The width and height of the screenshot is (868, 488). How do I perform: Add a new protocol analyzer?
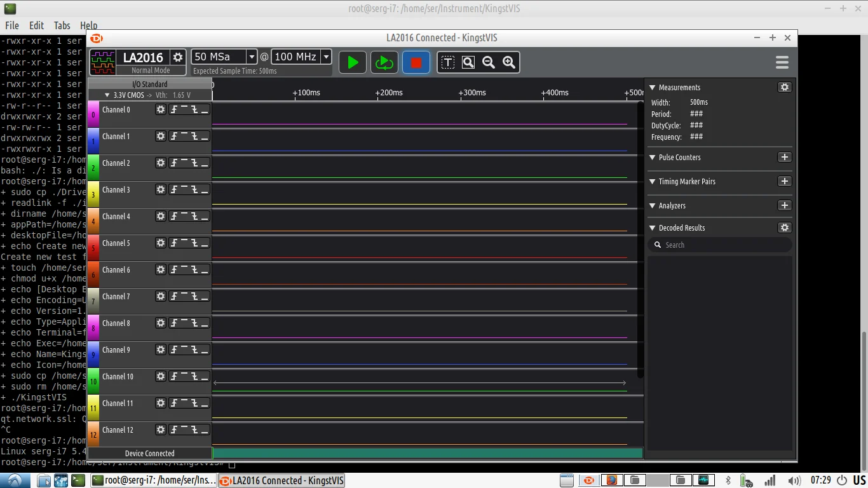click(x=785, y=205)
